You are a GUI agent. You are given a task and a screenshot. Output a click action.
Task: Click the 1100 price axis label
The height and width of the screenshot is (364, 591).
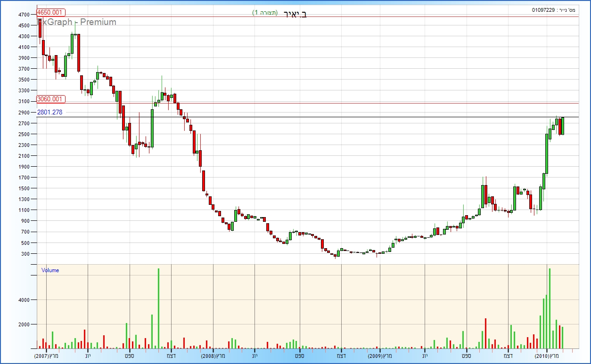(x=24, y=210)
